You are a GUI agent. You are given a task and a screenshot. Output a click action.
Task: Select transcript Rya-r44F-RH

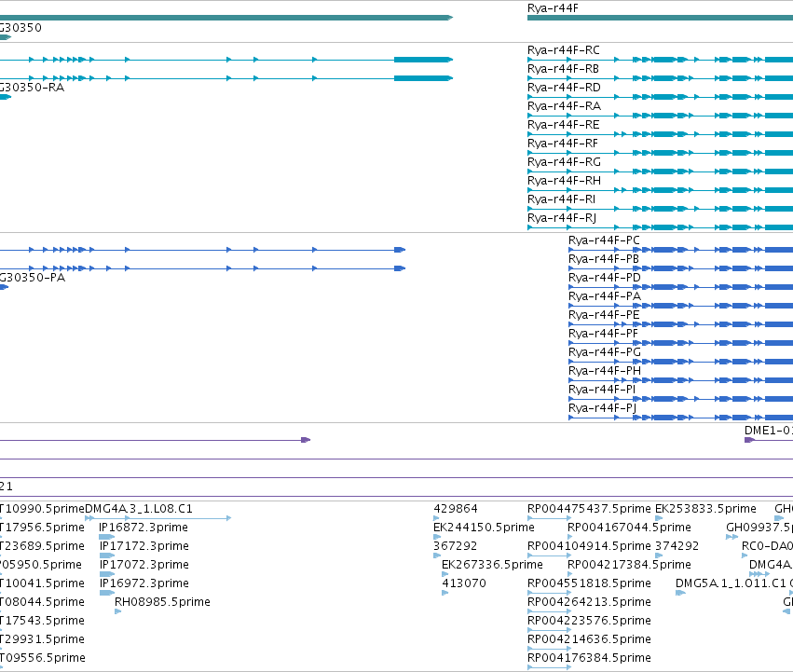click(564, 181)
